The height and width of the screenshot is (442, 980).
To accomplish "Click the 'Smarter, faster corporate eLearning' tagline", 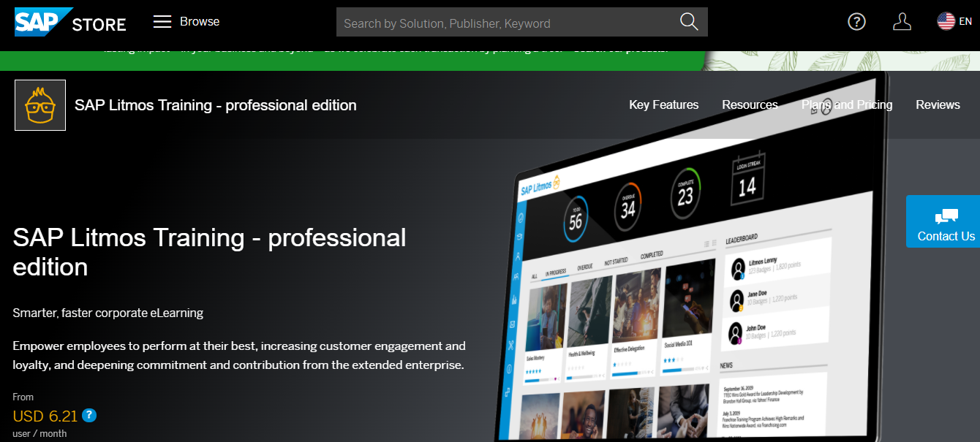I will 108,313.
